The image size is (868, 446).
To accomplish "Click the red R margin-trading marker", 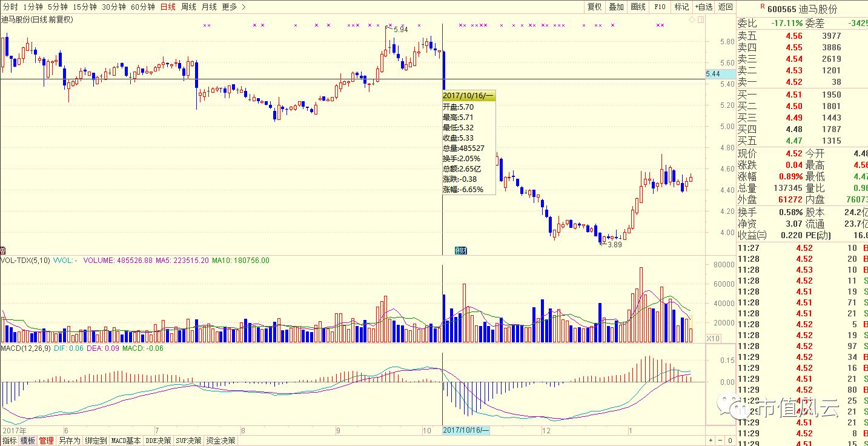I will [762, 5].
